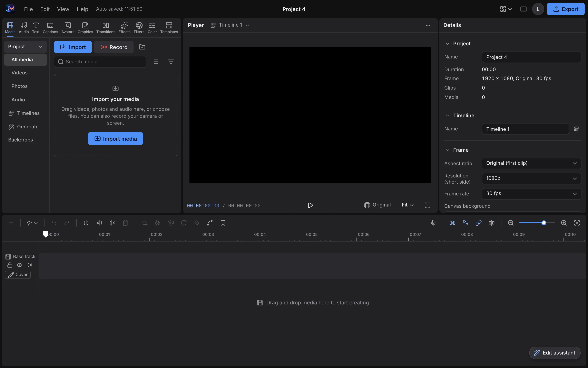
Task: Click the zoom in magnifier icon
Action: pos(564,223)
